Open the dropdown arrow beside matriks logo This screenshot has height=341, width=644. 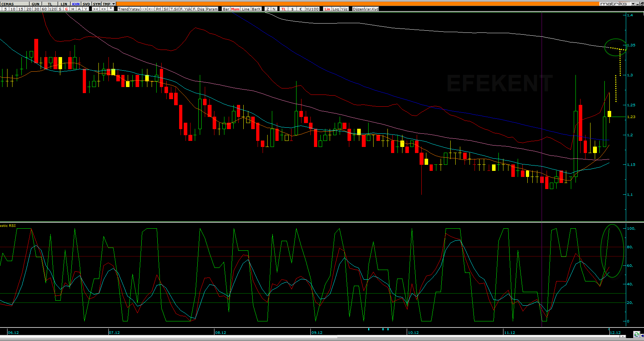pos(633,4)
